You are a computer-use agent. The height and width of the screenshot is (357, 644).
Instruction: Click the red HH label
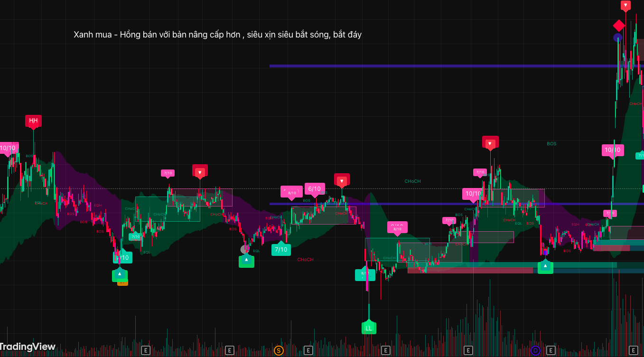tap(33, 121)
